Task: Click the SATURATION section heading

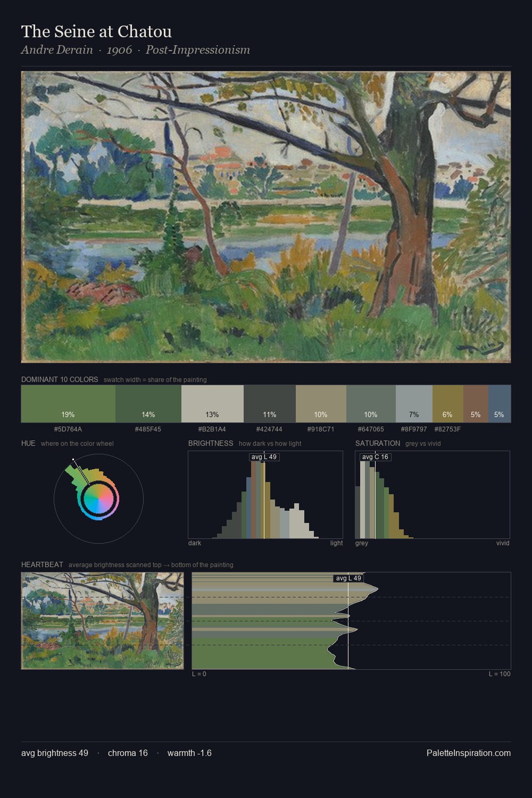Action: click(378, 443)
